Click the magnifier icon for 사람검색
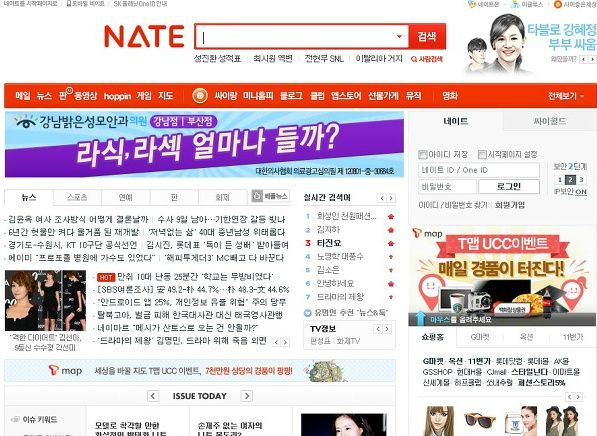Image resolution: width=597 pixels, height=436 pixels. (414, 59)
